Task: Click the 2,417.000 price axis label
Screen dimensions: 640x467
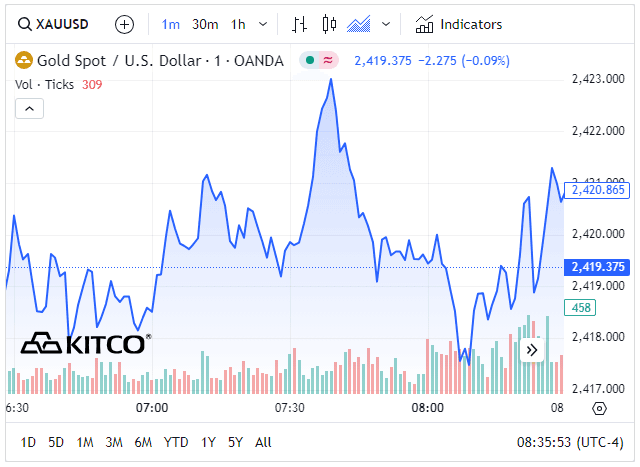Action: pyautogui.click(x=598, y=389)
